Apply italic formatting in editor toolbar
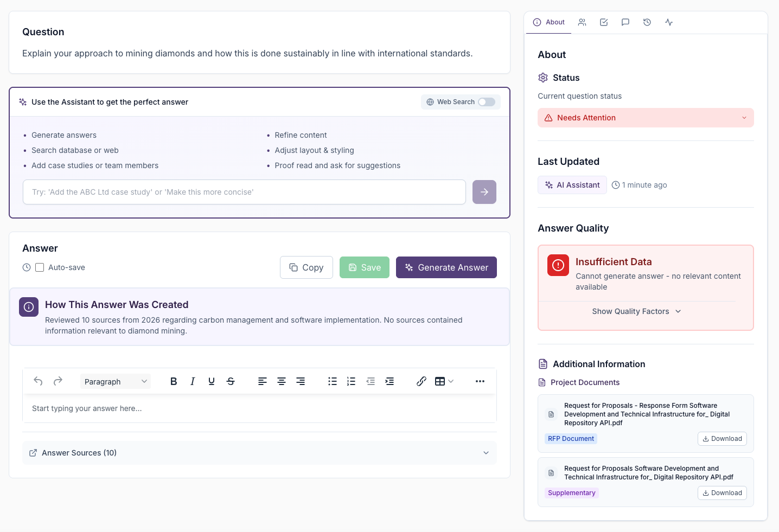The height and width of the screenshot is (532, 779). click(193, 381)
